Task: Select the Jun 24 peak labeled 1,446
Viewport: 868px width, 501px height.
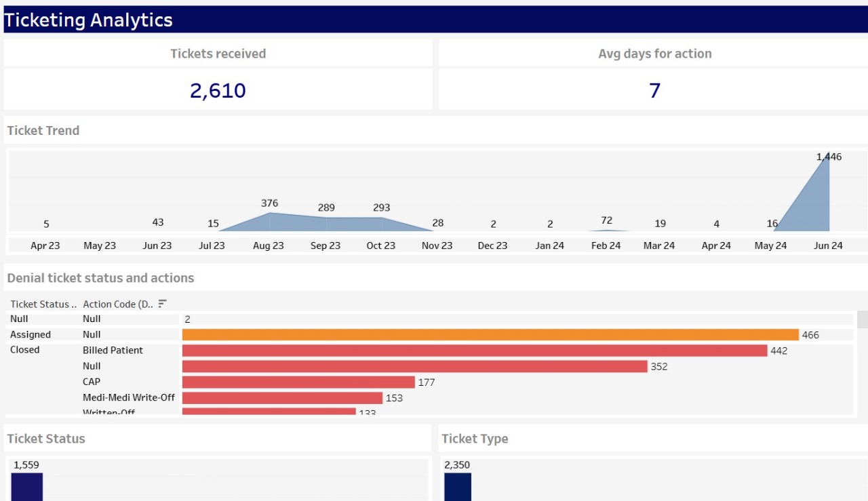Action: (x=829, y=157)
